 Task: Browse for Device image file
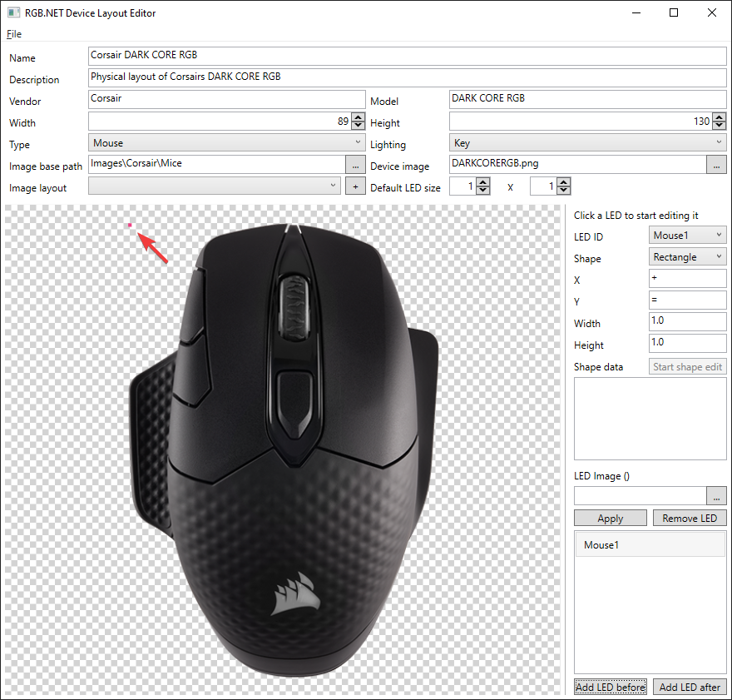tap(716, 164)
